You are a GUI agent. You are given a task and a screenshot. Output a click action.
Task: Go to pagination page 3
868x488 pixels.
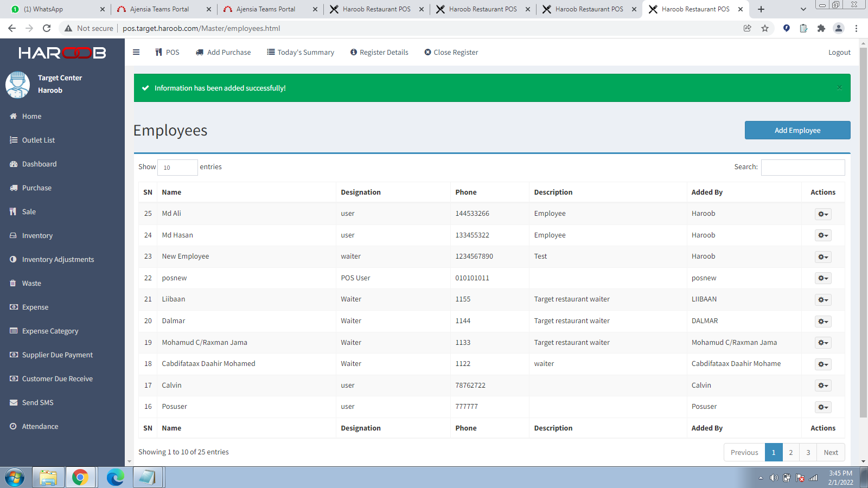(808, 452)
